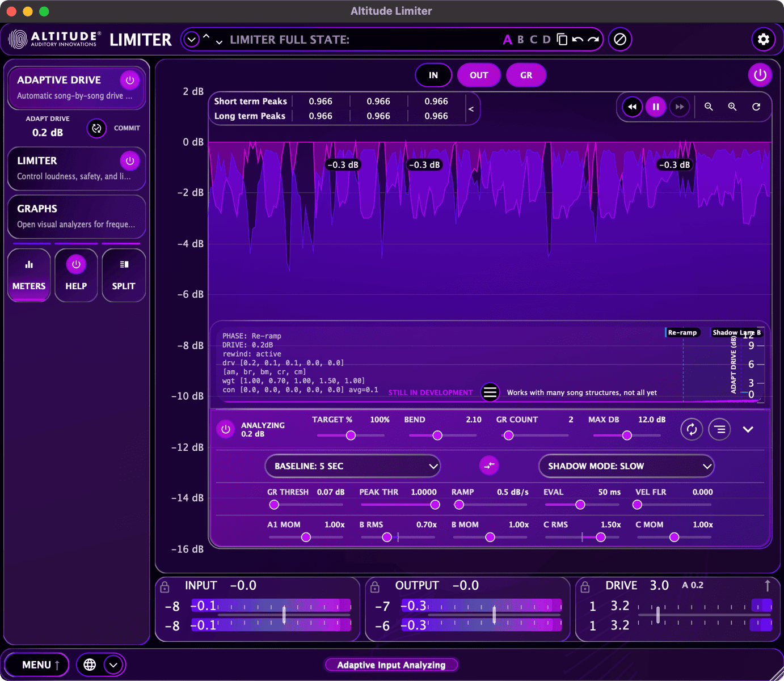The width and height of the screenshot is (784, 681).
Task: Open the settings gear icon
Action: (x=763, y=39)
